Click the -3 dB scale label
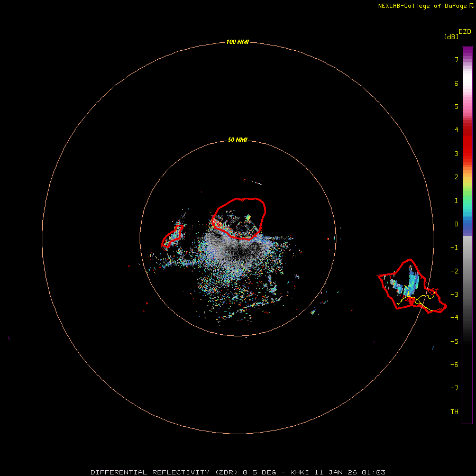 tap(454, 295)
